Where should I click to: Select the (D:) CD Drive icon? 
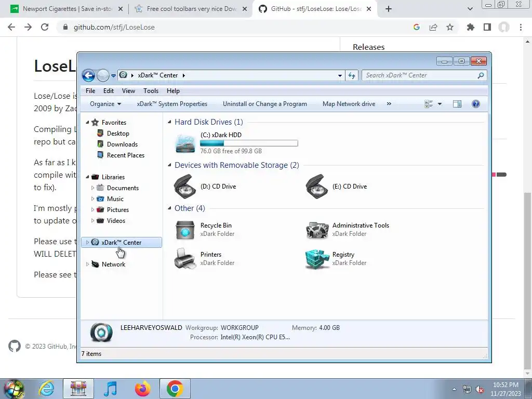point(184,187)
